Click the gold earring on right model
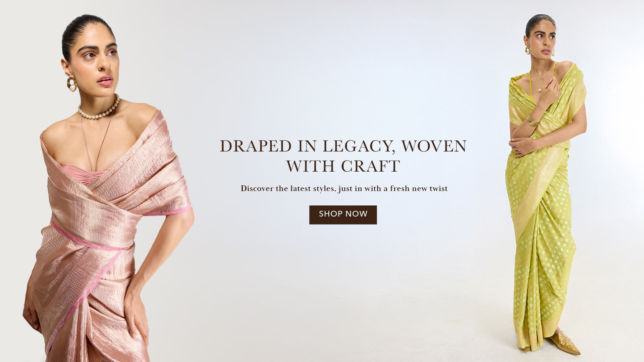Image resolution: width=644 pixels, height=362 pixels. point(528,51)
